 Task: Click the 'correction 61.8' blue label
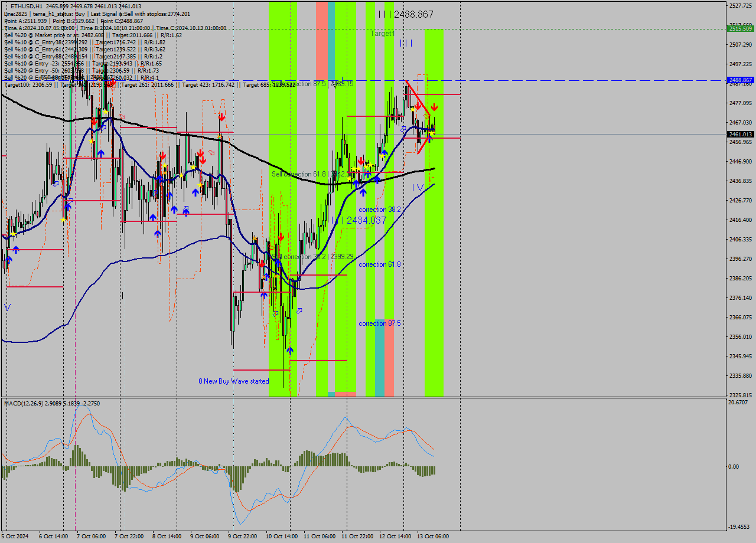pyautogui.click(x=380, y=264)
